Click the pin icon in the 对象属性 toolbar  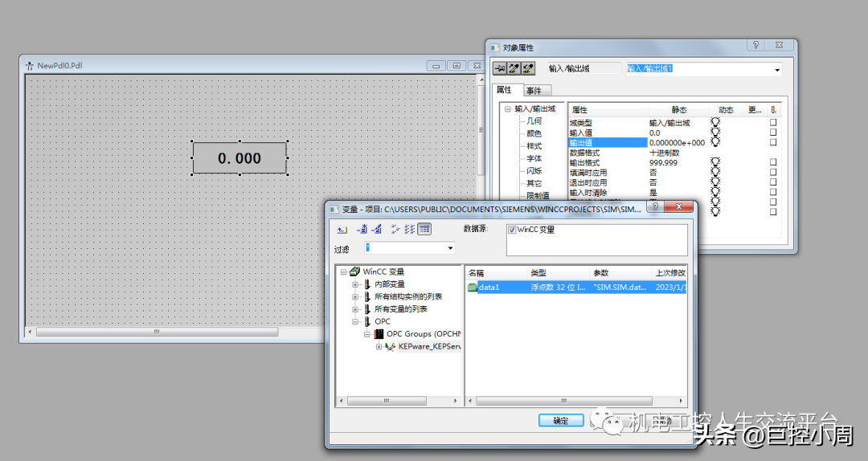(x=499, y=69)
